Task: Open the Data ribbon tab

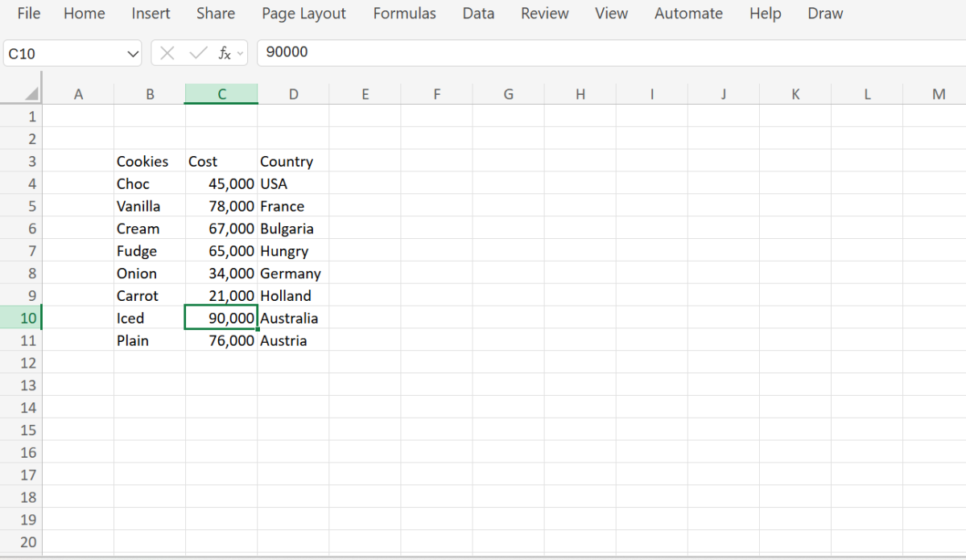Action: pos(477,13)
